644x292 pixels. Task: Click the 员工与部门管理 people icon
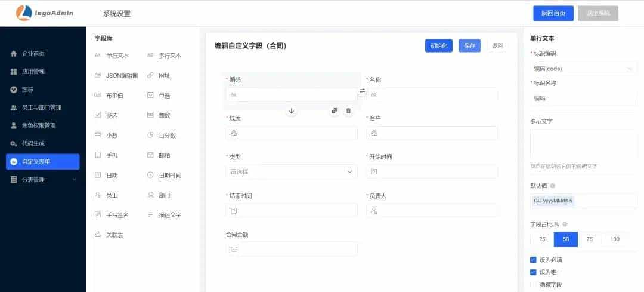click(x=14, y=107)
